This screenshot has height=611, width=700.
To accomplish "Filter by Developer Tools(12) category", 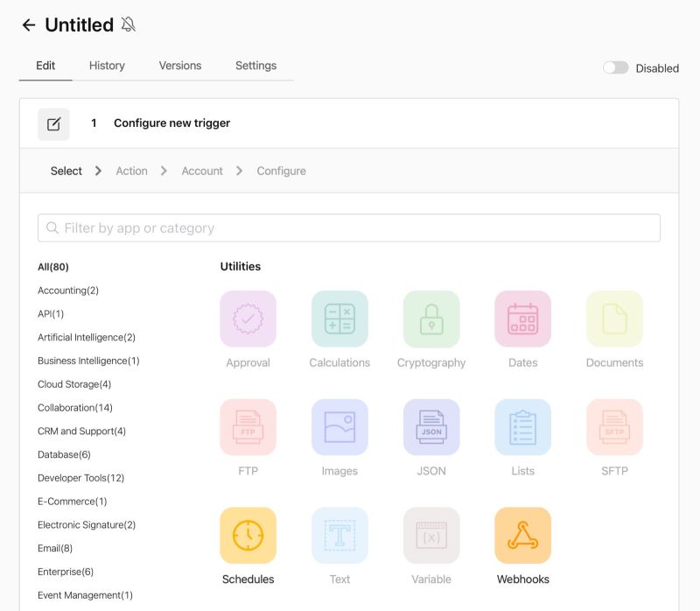I will coord(80,478).
